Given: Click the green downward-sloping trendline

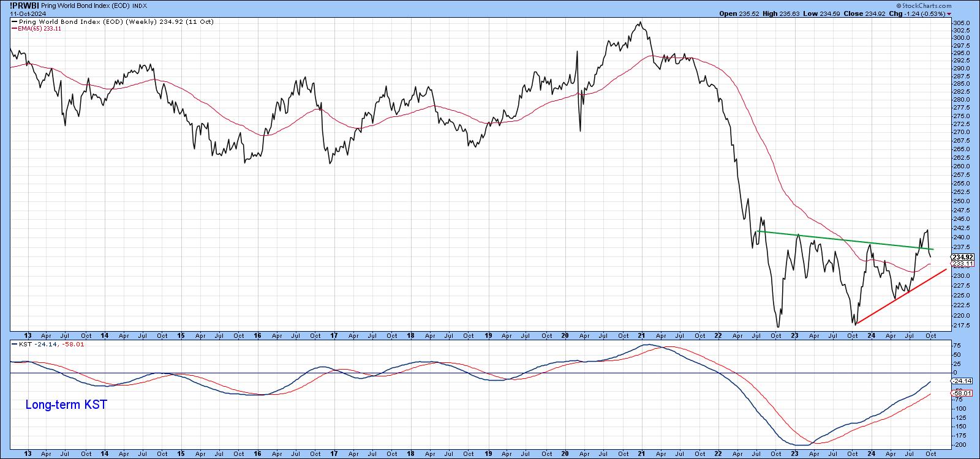Looking at the screenshot, I should (845, 240).
